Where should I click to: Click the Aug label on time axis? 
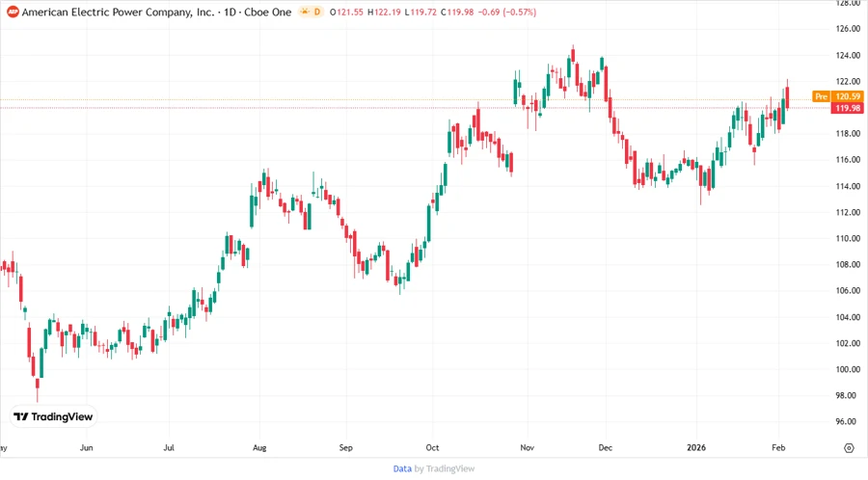click(258, 448)
